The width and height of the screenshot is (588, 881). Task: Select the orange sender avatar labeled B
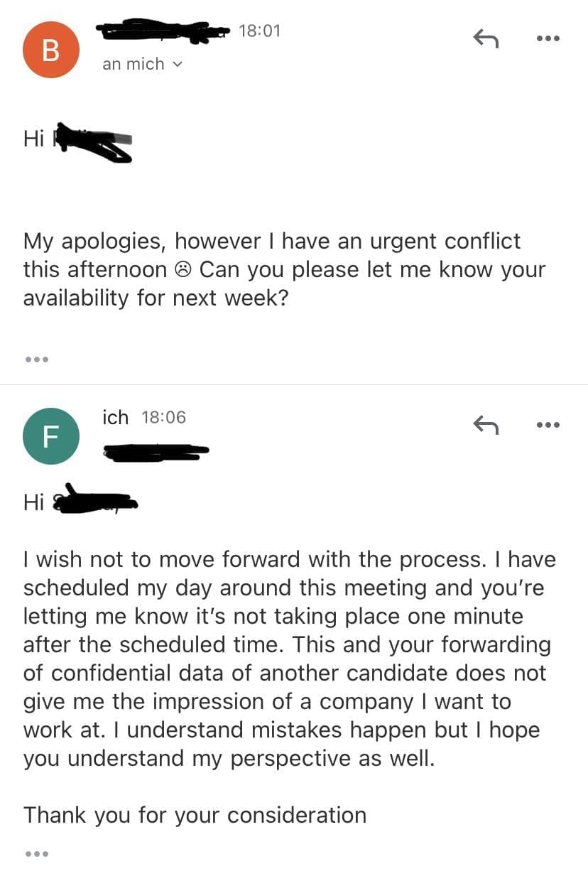[x=50, y=49]
